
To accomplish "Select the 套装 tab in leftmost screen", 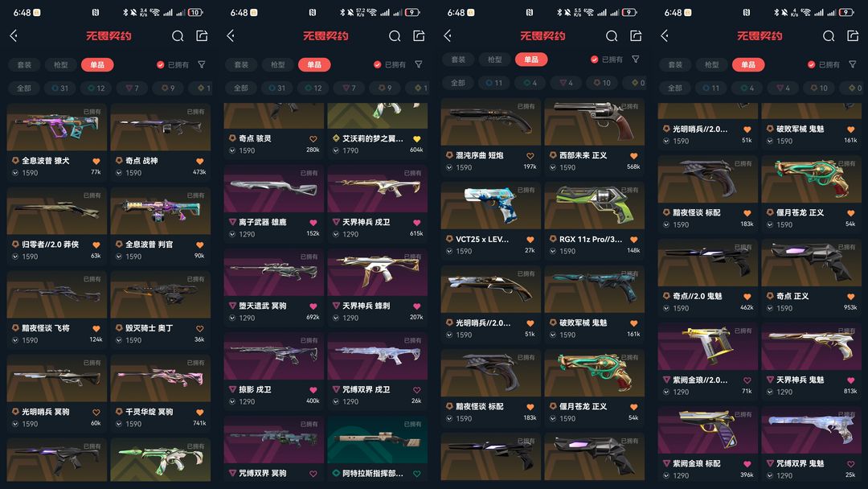I will pyautogui.click(x=24, y=65).
